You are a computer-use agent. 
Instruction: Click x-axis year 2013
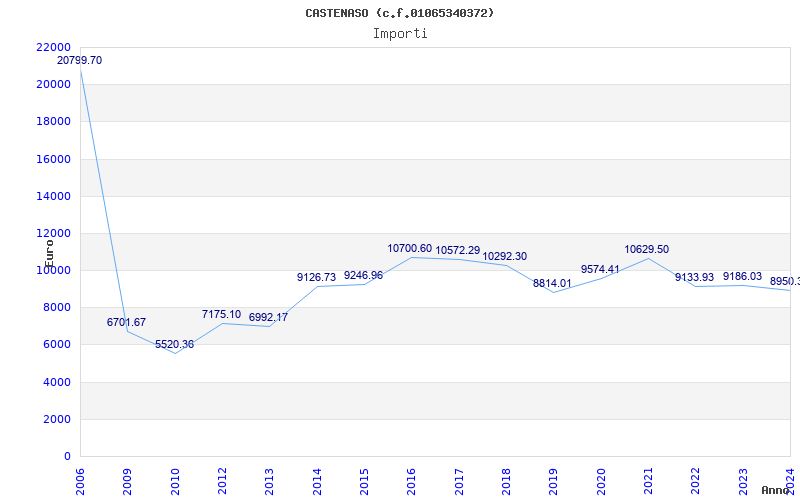269,481
